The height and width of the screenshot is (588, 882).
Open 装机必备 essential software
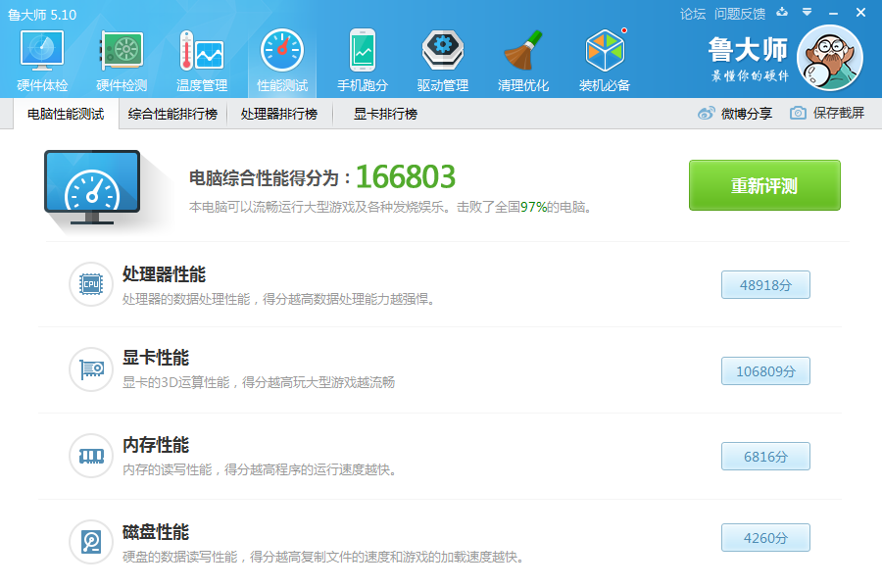[605, 61]
